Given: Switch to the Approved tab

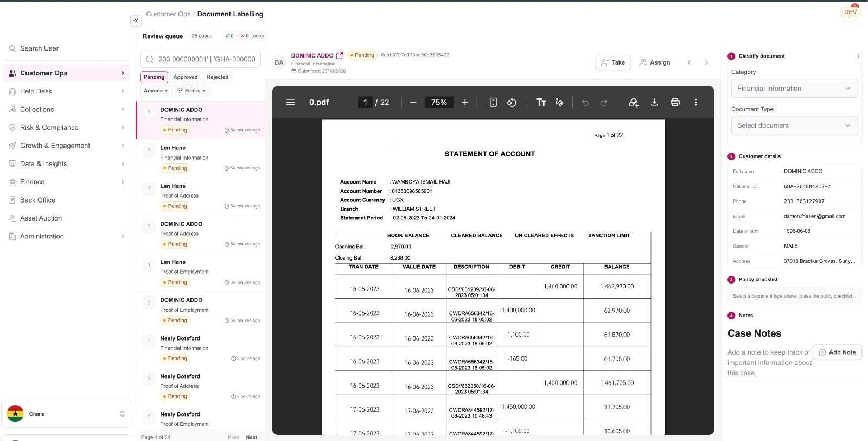Looking at the screenshot, I should [x=186, y=77].
